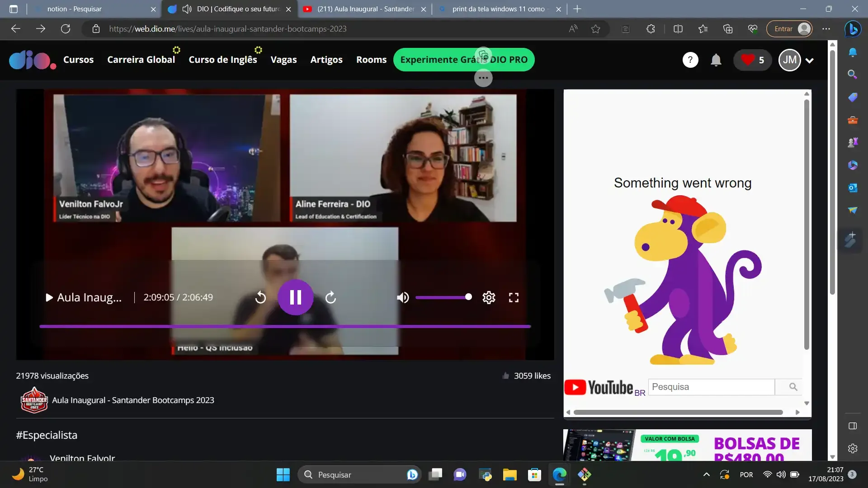The height and width of the screenshot is (488, 868).
Task: Click the Entrar sign-in button
Action: click(789, 29)
